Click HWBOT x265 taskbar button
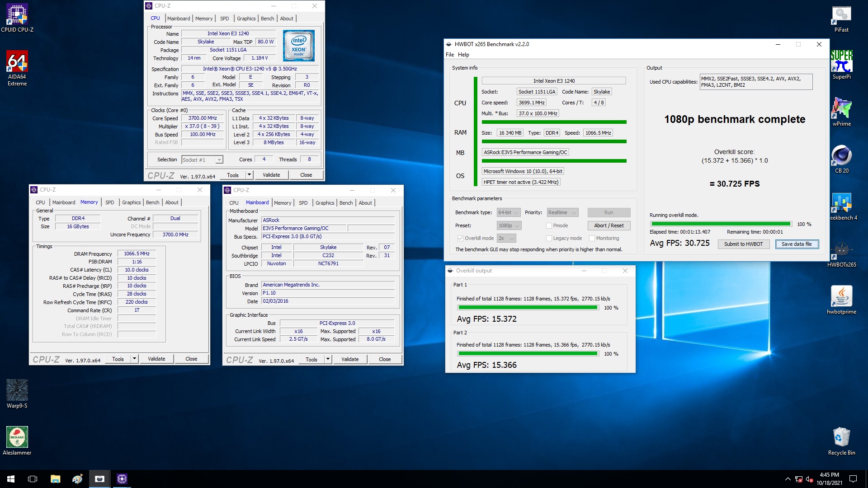This screenshot has height=488, width=868. tap(99, 479)
